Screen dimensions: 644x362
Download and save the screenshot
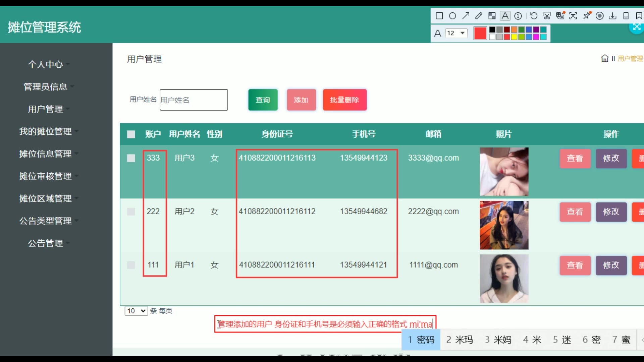coord(612,16)
